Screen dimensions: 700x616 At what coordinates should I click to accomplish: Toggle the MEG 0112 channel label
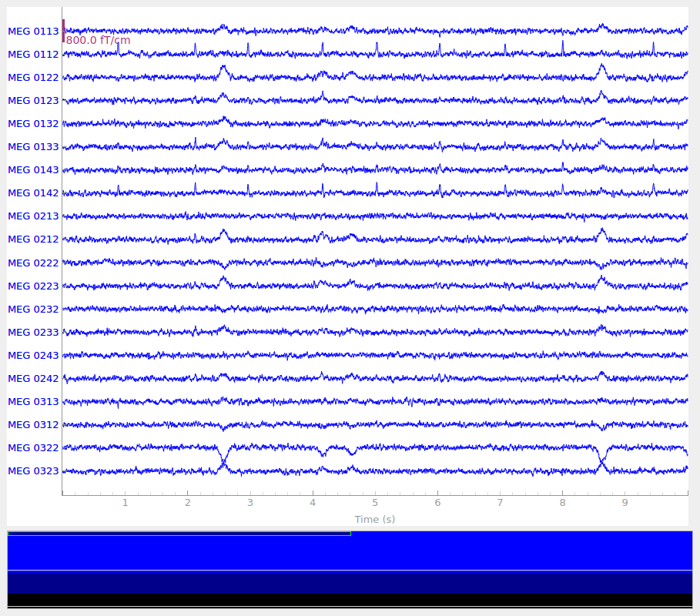click(33, 55)
